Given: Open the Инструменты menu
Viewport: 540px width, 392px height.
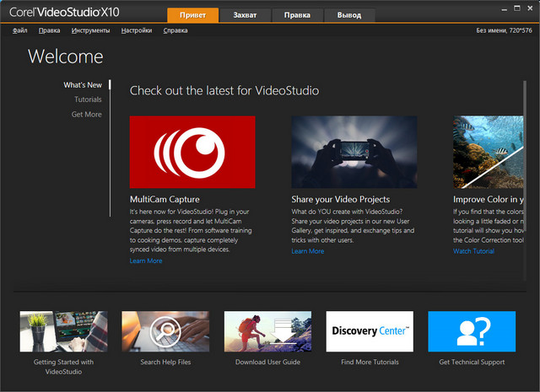Looking at the screenshot, I should [91, 30].
